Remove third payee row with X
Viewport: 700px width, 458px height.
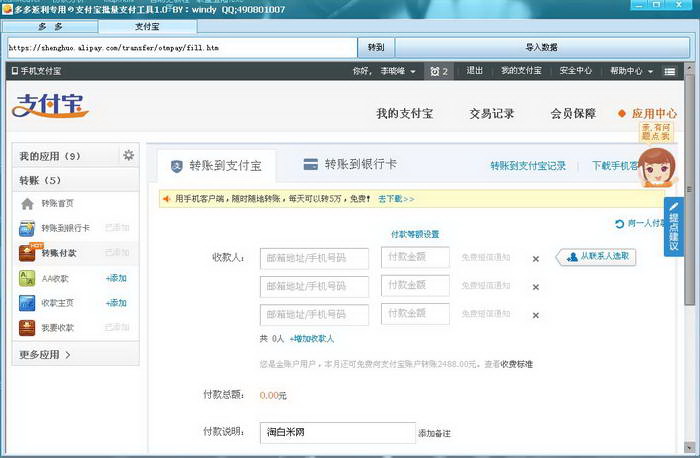[x=536, y=315]
